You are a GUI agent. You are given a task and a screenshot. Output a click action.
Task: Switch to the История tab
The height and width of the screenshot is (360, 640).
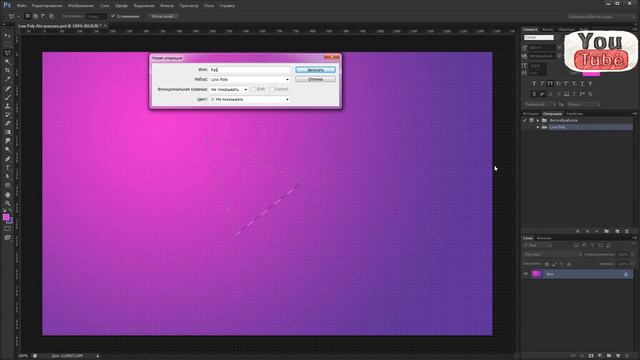click(x=531, y=114)
